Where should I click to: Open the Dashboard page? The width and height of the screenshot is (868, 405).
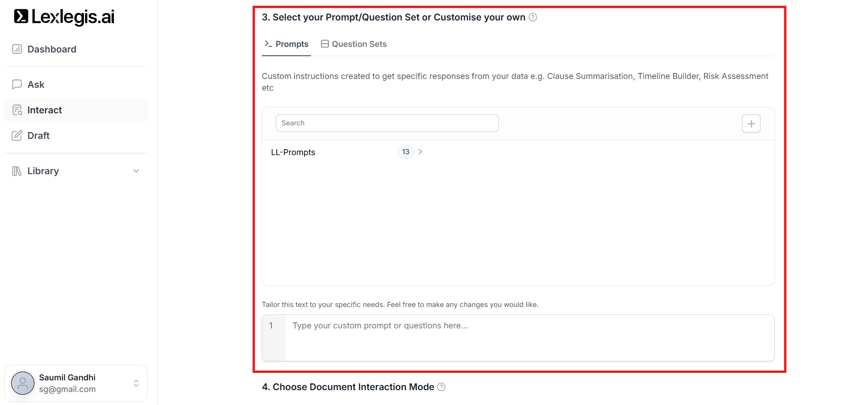[52, 49]
